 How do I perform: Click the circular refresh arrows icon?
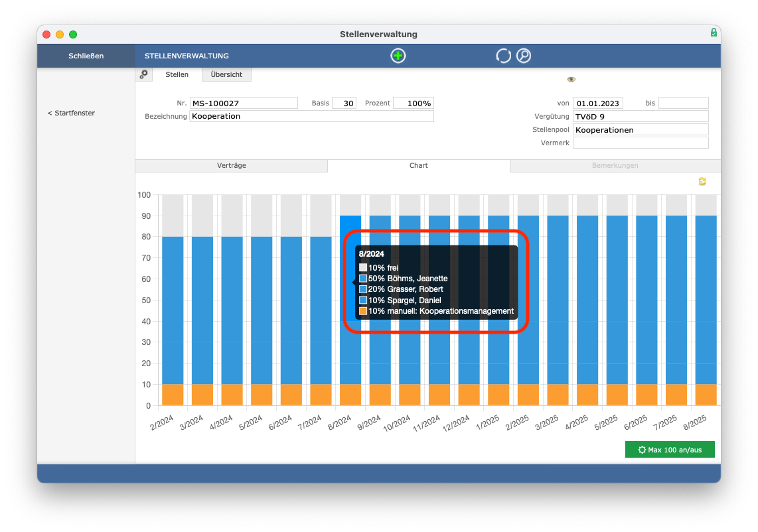point(503,56)
